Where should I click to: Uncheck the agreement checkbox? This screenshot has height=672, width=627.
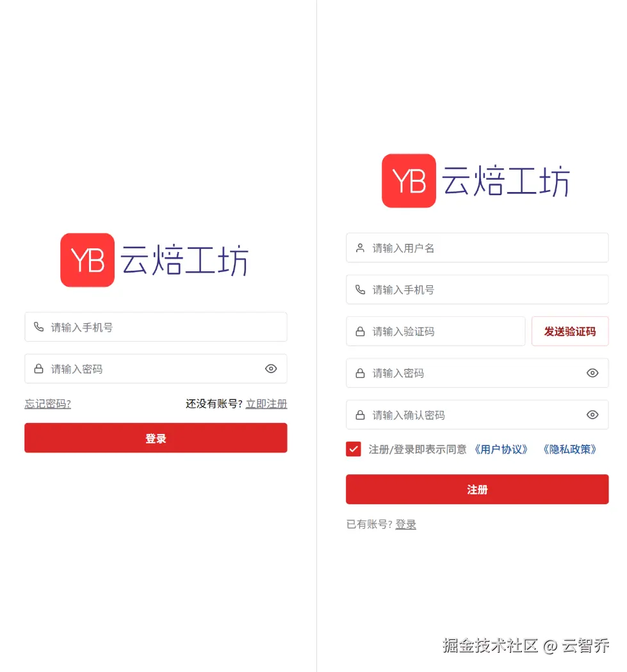354,449
